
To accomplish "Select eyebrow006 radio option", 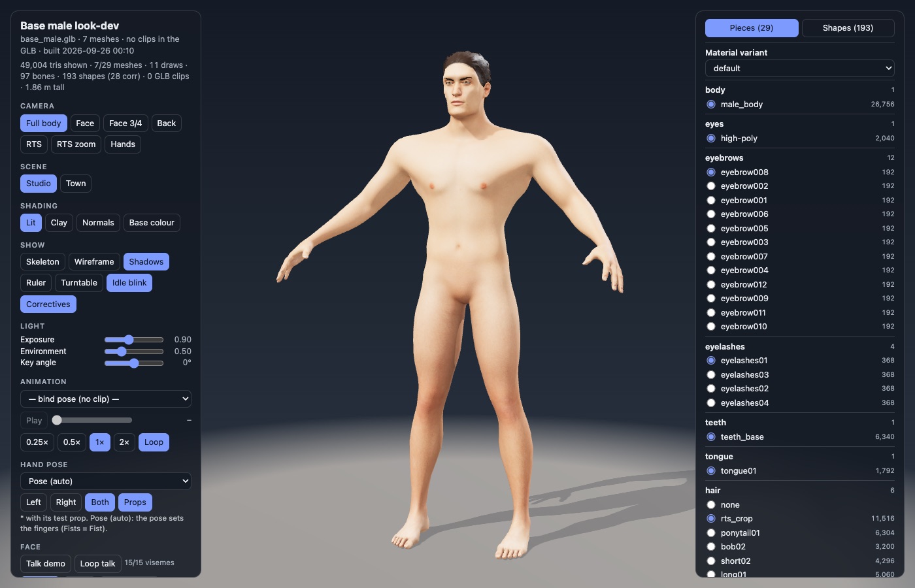I will (x=711, y=214).
